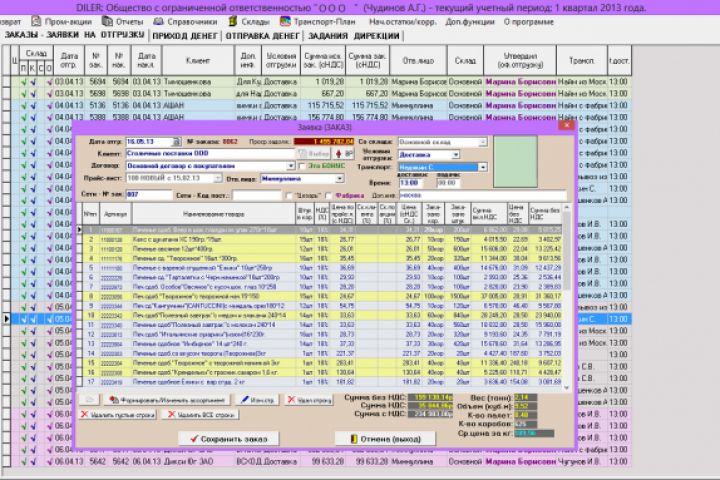Expand the Условия отгрузки Доставка dropdown

coord(456,155)
